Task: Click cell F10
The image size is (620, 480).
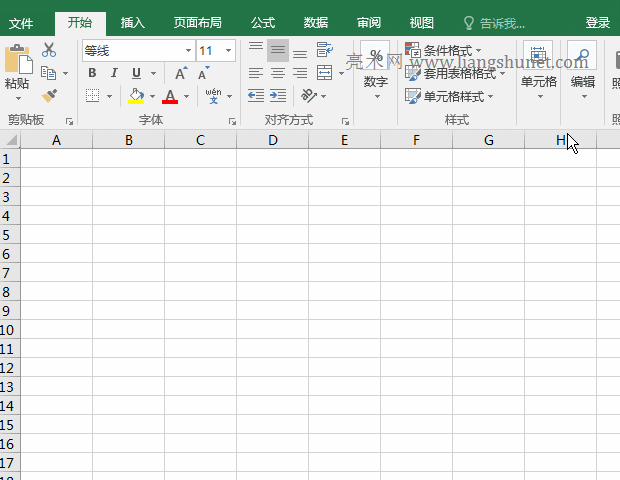Action: tap(416, 329)
